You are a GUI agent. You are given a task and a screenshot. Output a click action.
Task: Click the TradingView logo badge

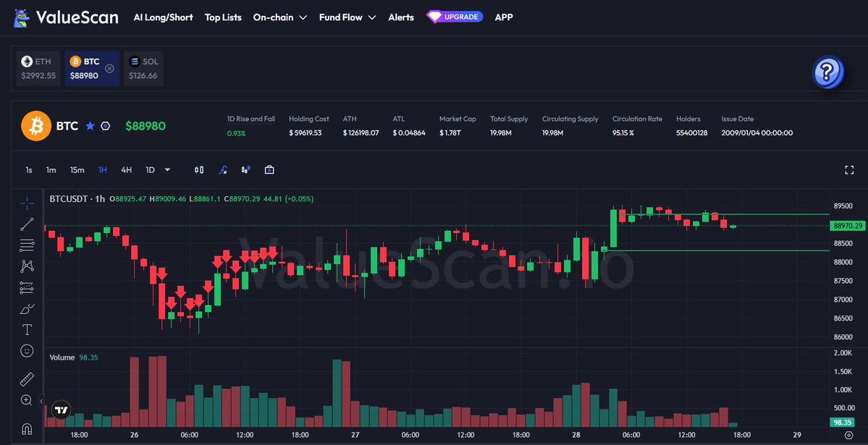[x=61, y=410]
